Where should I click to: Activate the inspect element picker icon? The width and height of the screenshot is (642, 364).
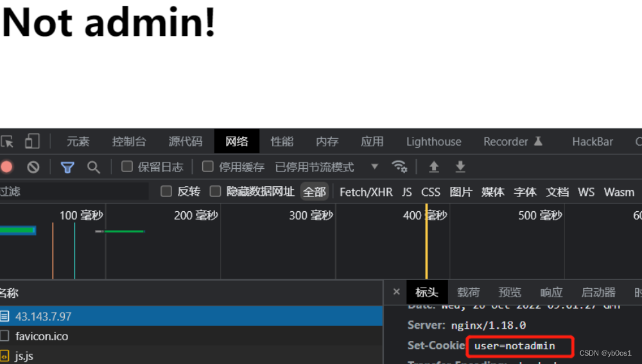pyautogui.click(x=7, y=142)
